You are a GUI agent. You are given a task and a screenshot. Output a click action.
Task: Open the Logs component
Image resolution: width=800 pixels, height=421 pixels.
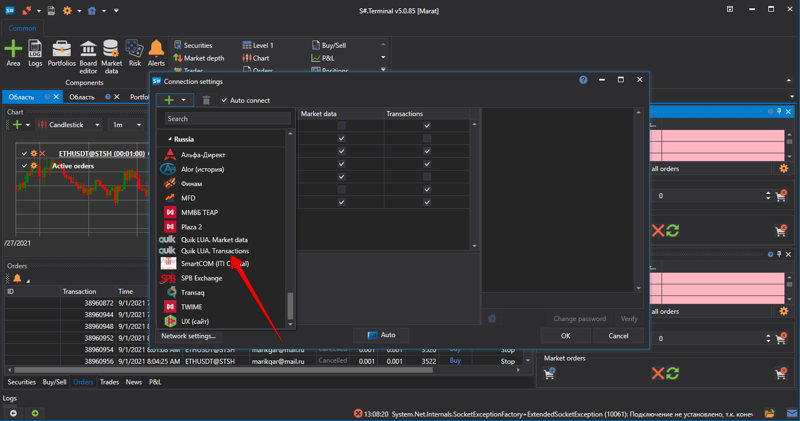tap(35, 54)
